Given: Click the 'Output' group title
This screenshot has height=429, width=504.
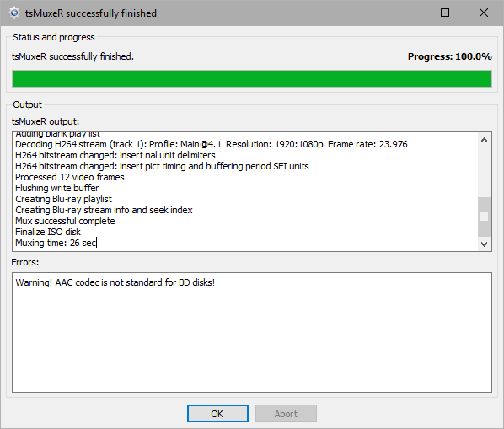Looking at the screenshot, I should [x=27, y=105].
